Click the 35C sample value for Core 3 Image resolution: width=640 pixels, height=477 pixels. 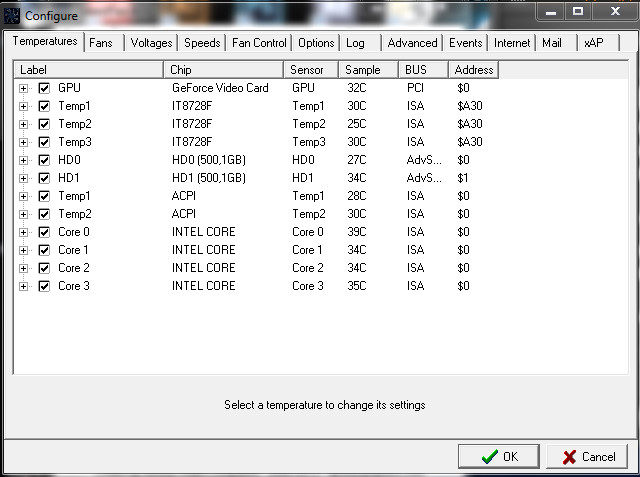point(357,286)
